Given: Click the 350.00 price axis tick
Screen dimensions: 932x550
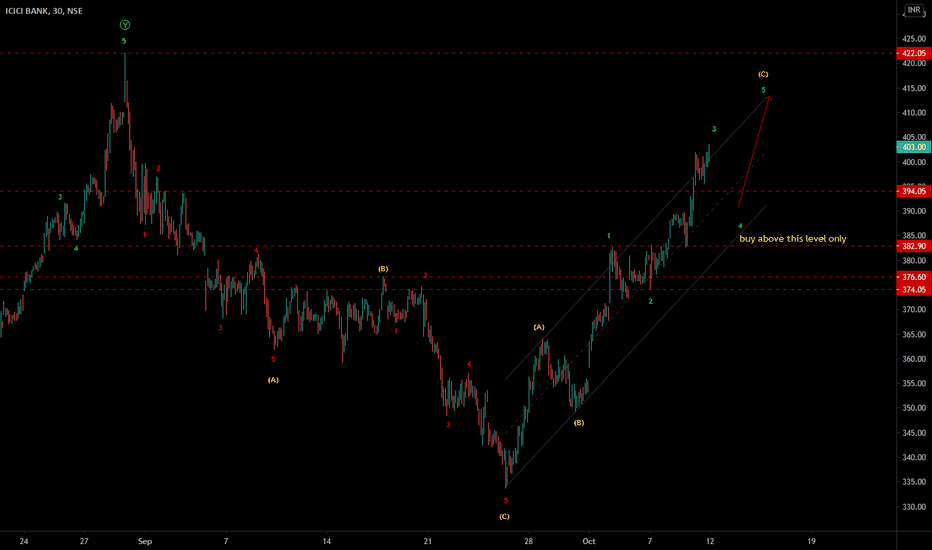Looking at the screenshot, I should point(914,408).
